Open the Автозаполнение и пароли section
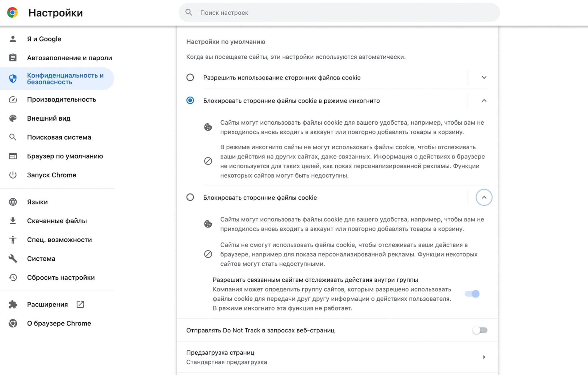The height and width of the screenshot is (375, 588). point(69,58)
